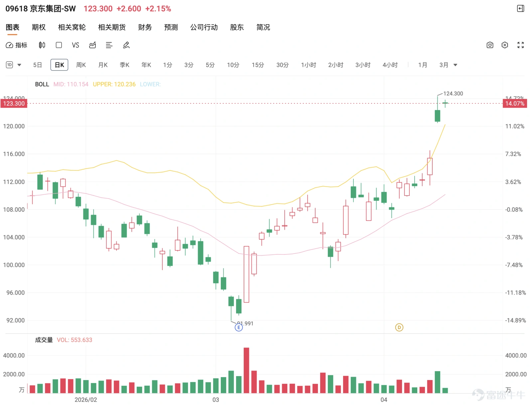Click the E earnings marker

click(239, 328)
